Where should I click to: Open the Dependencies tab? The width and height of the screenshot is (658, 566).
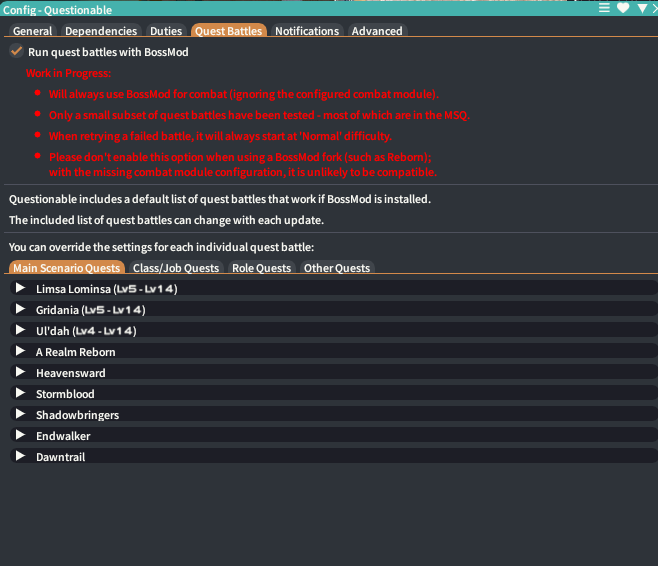click(101, 31)
